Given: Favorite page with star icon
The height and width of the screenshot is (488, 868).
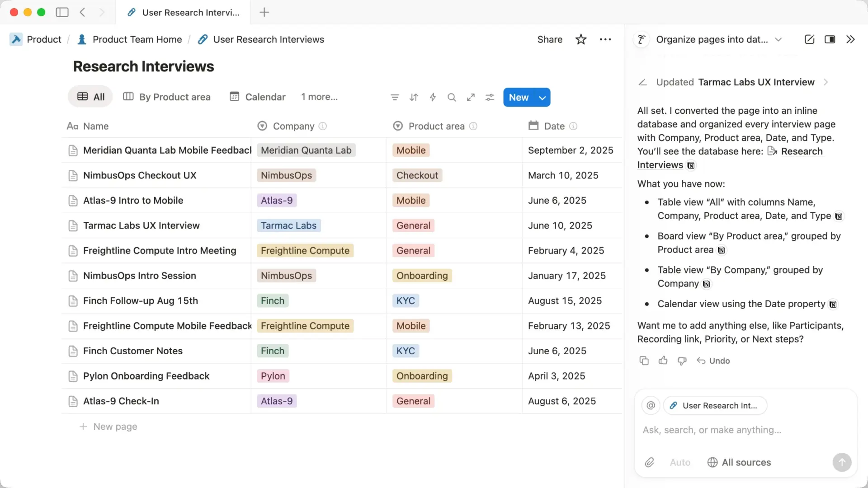Looking at the screenshot, I should click(x=581, y=39).
